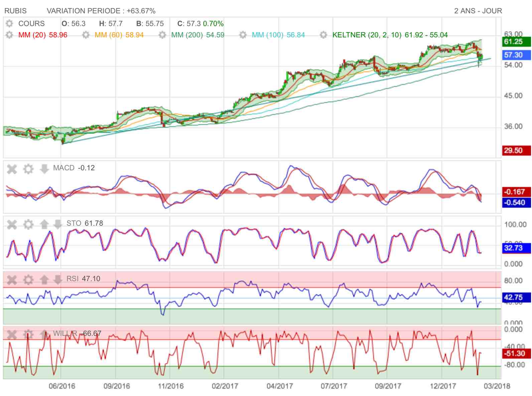Remove the STO indicator panel
Image resolution: width=532 pixels, height=396 pixels.
tap(12, 224)
